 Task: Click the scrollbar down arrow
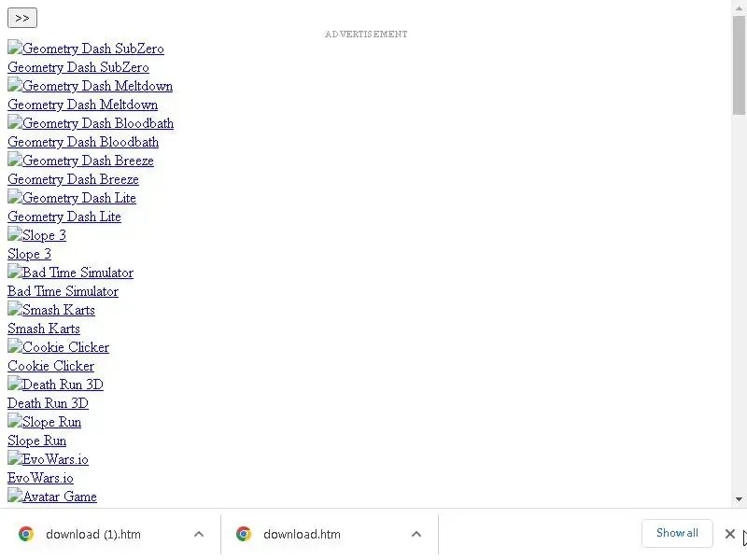click(739, 499)
